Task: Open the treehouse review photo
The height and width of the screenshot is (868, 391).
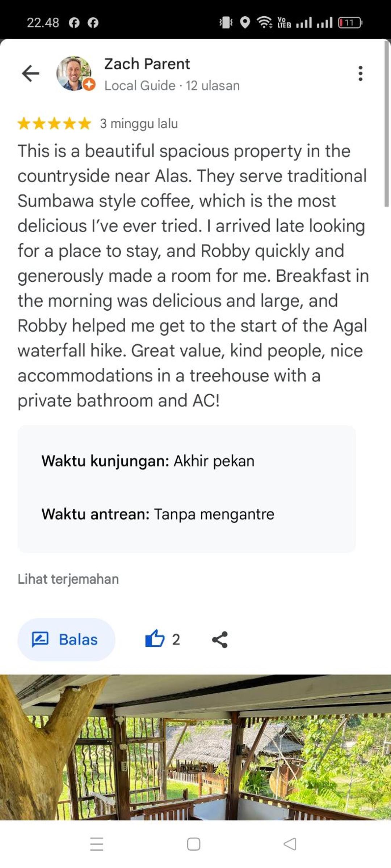Action: [195, 747]
